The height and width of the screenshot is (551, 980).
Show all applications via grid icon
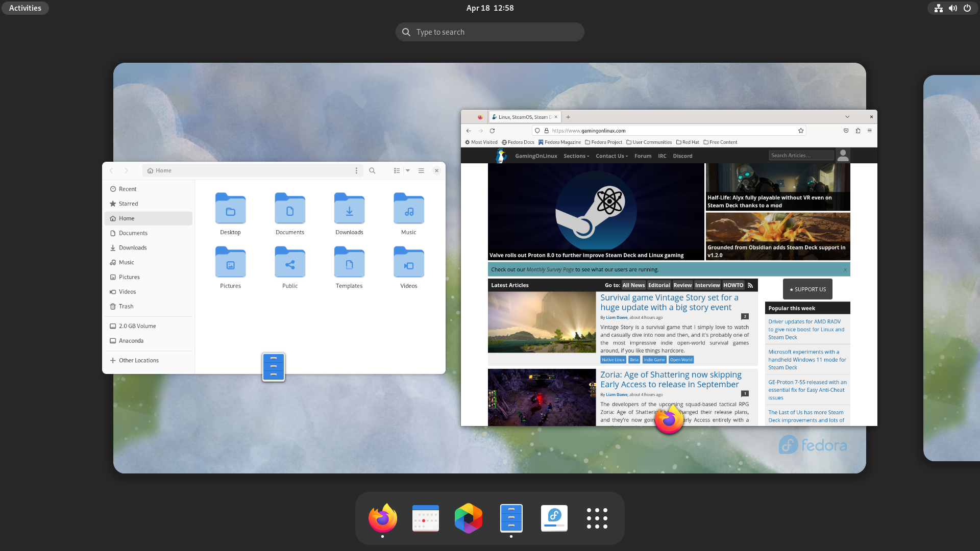597,518
